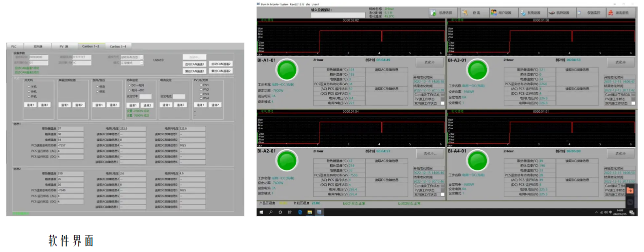Click 启动CAN通道1 button
The height and width of the screenshot is (252, 644).
[195, 64]
